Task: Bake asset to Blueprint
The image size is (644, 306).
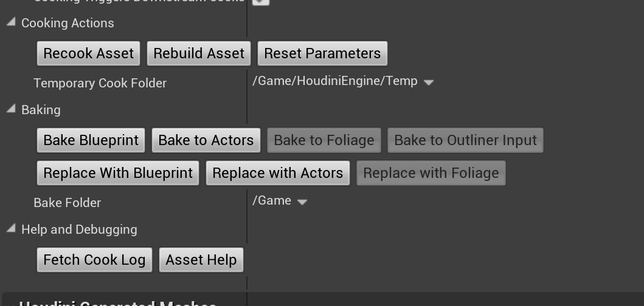Action: pos(91,140)
